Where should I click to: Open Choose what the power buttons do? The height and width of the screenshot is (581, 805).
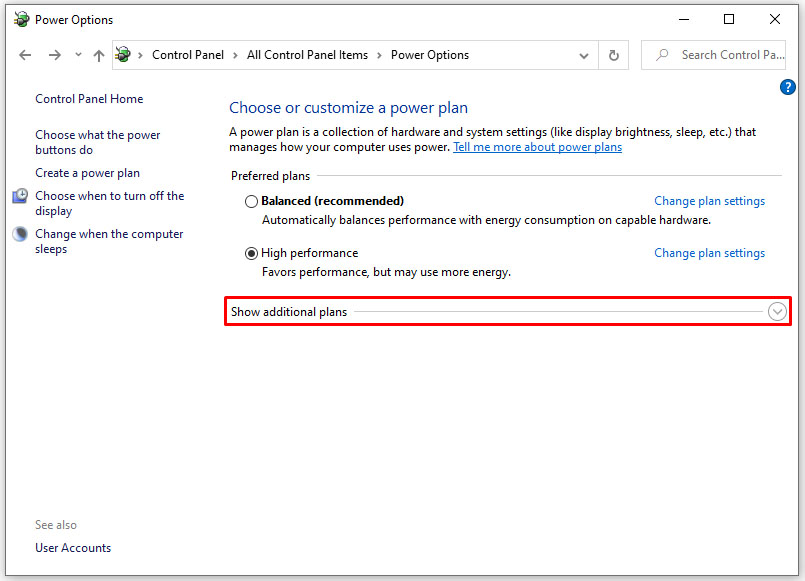click(98, 142)
